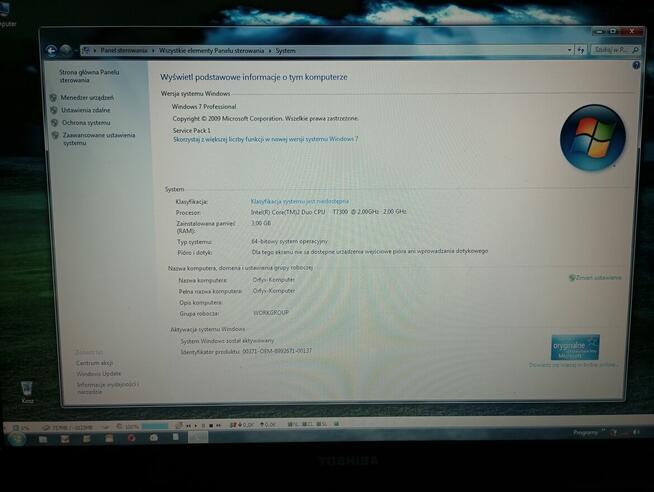The image size is (654, 492).
Task: Click the Windows logo image
Action: (593, 138)
